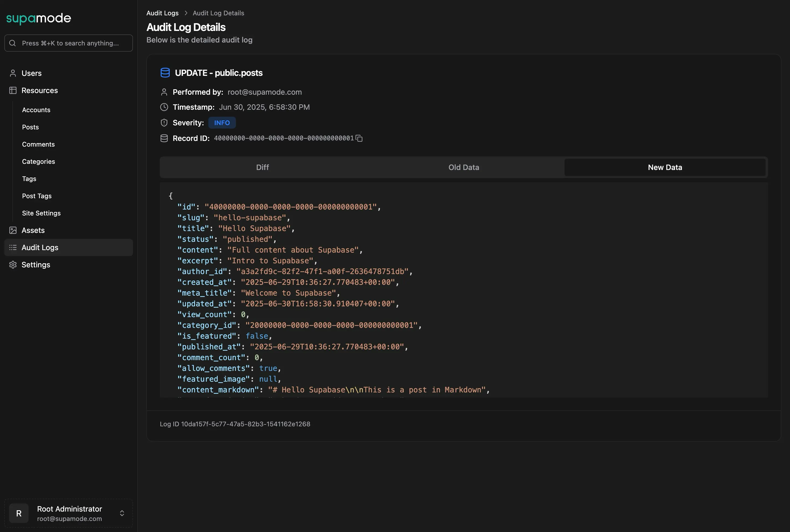Switch to the Diff tab

click(262, 167)
